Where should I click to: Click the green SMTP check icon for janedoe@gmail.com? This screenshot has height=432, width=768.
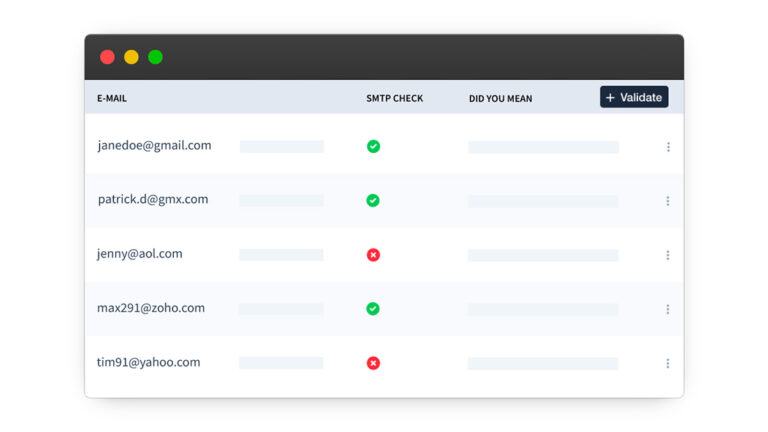[x=373, y=146]
